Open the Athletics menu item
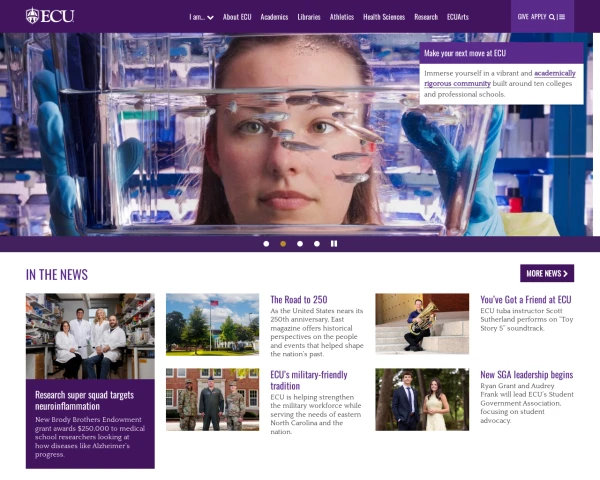Viewport: 600px width, 480px height. coord(342,17)
